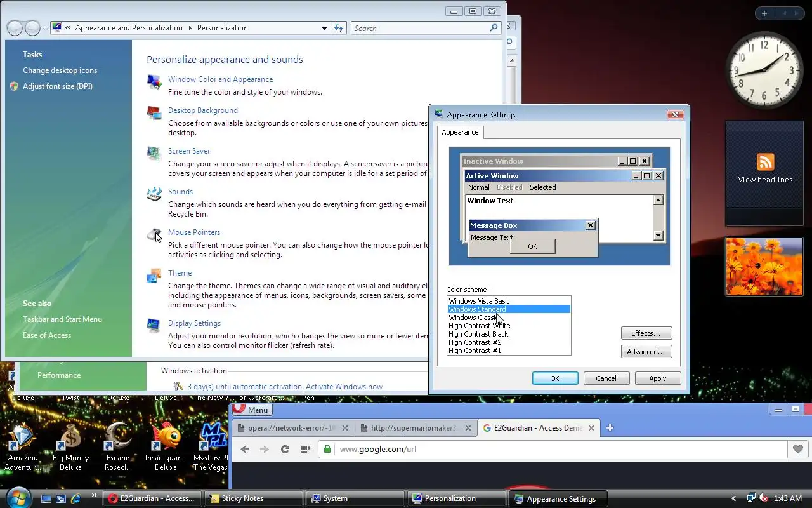Click the heart bookmark icon in Opera
812x508 pixels.
pyautogui.click(x=797, y=449)
